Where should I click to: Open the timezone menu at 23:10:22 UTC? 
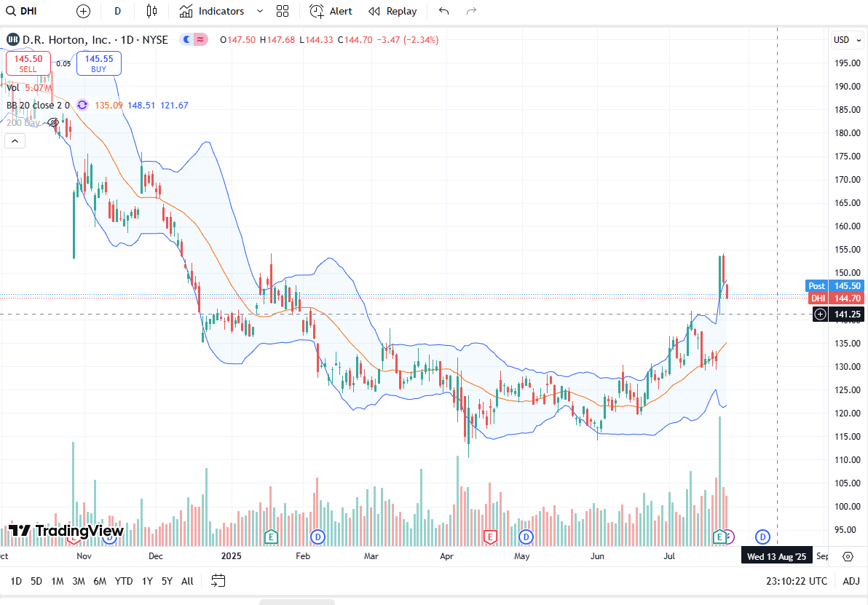pos(796,581)
